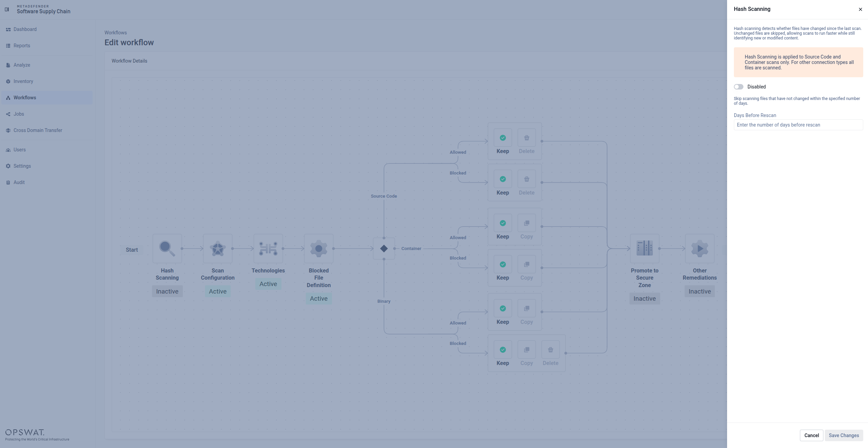Cancel the Hash Scanning changes

811,435
